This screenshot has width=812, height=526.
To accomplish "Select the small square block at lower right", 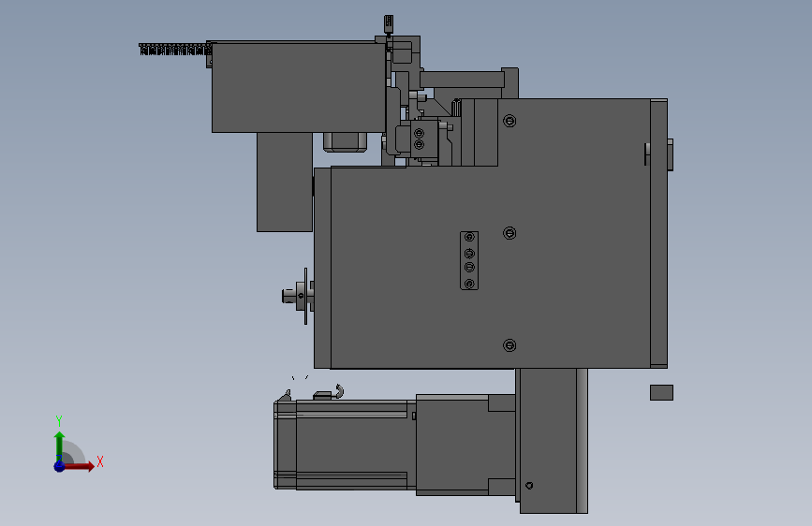I will [x=662, y=392].
